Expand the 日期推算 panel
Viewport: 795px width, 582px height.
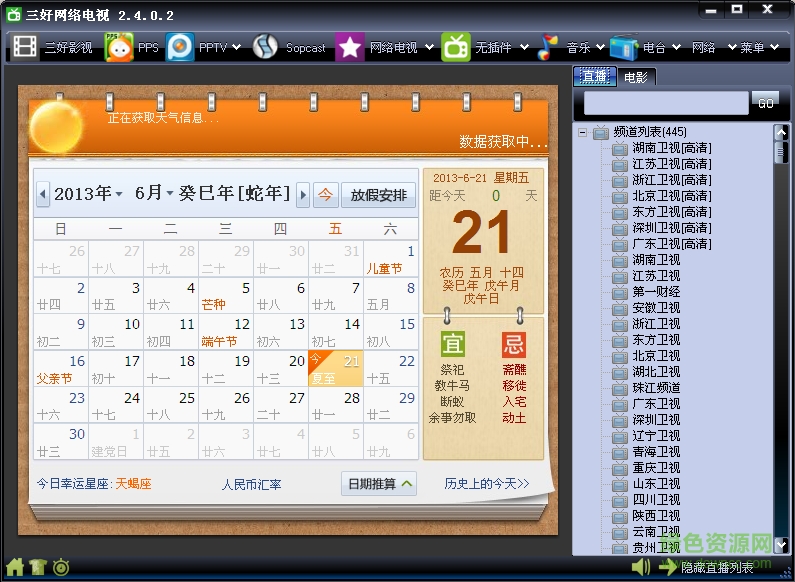[x=379, y=484]
